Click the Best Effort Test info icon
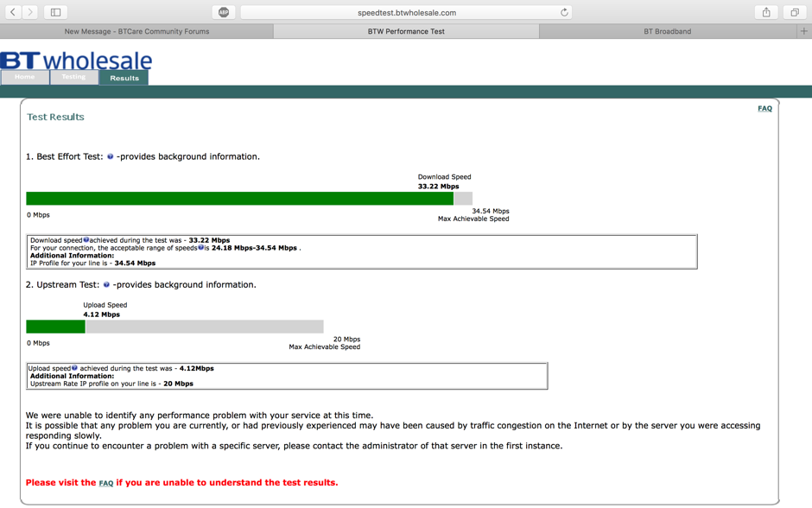 coord(111,156)
